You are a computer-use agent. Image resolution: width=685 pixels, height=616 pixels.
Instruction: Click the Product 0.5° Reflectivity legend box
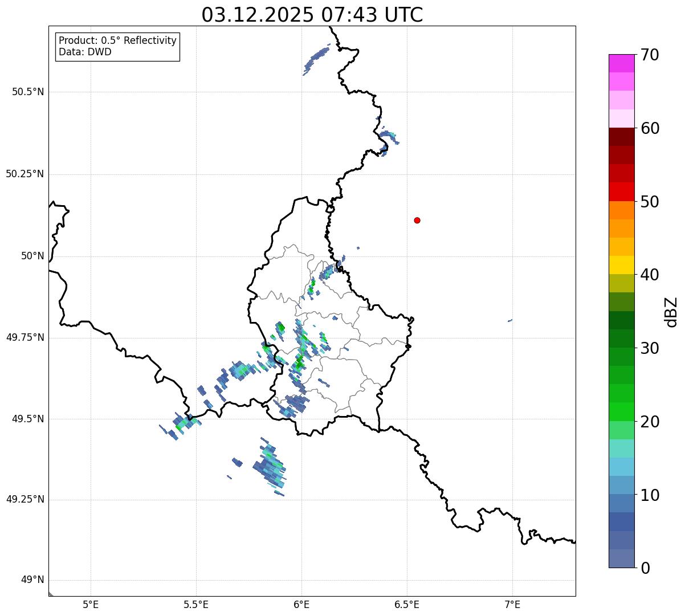117,47
